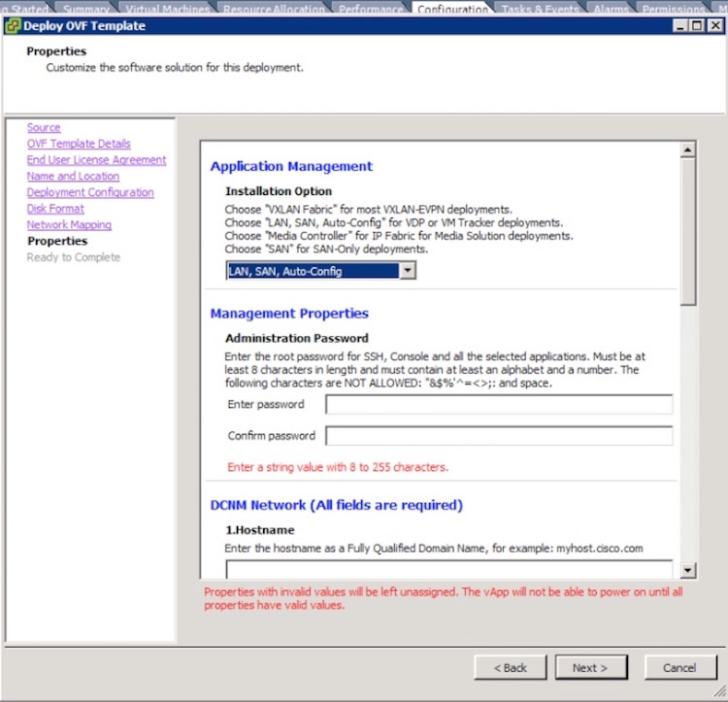
Task: Go to the Disk Format step
Action: click(55, 209)
